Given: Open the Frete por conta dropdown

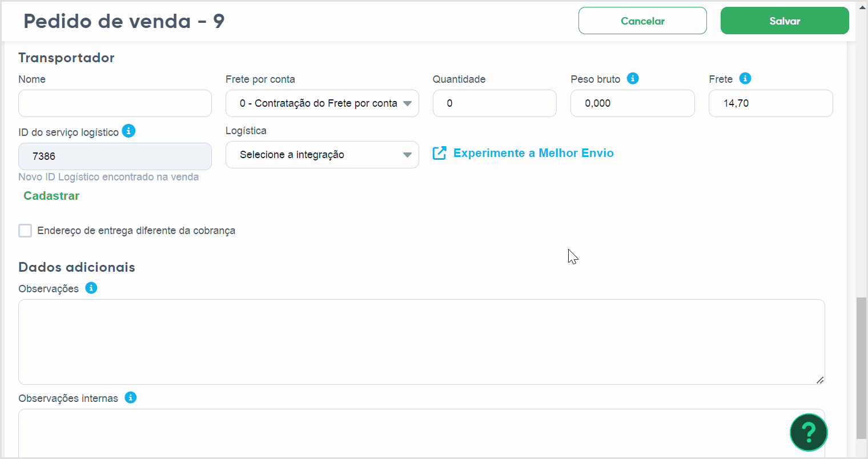Looking at the screenshot, I should pos(322,103).
